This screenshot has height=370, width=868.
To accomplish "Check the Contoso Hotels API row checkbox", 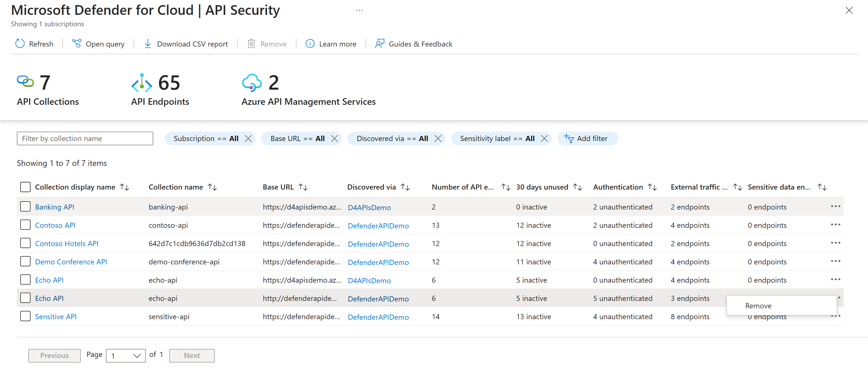I will point(25,243).
